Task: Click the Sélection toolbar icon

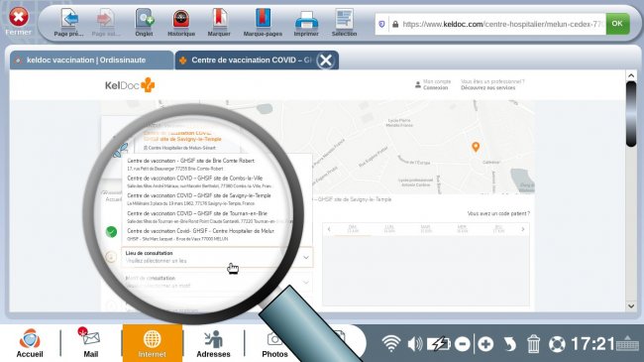Action: pos(344,19)
